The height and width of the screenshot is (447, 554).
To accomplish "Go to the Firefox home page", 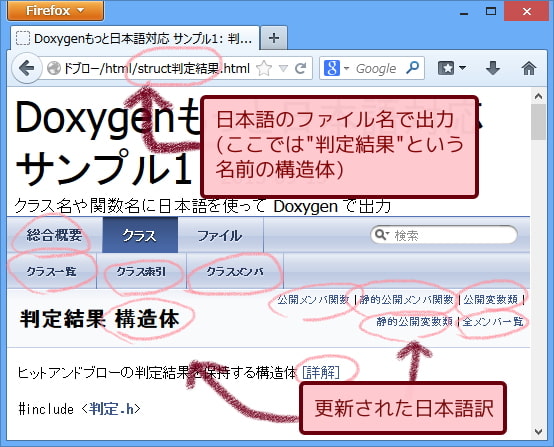I will [x=529, y=68].
